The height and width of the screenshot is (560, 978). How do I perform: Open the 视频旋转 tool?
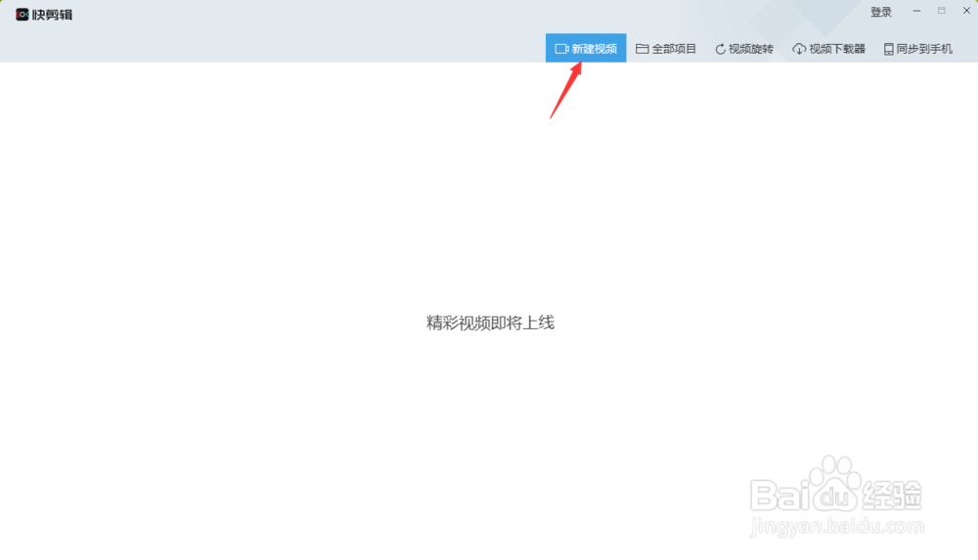pos(744,49)
